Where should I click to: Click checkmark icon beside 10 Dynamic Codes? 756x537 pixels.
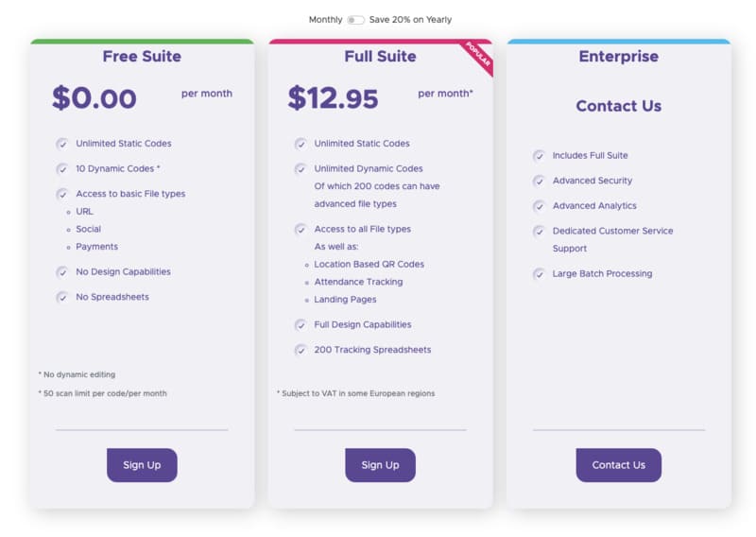tap(61, 169)
